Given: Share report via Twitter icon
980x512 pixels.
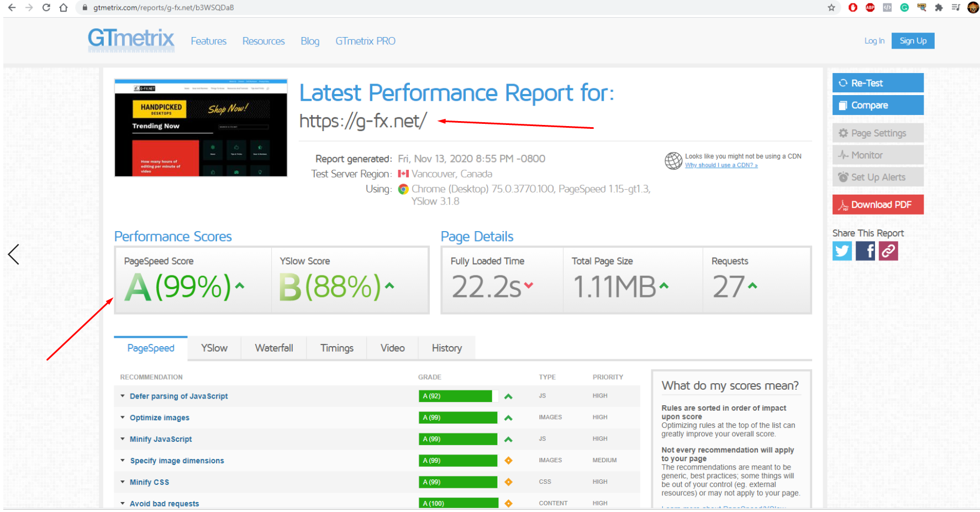Looking at the screenshot, I should tap(842, 251).
